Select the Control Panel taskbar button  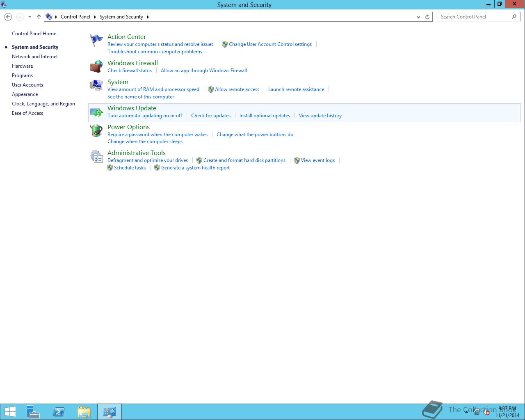click(x=109, y=412)
